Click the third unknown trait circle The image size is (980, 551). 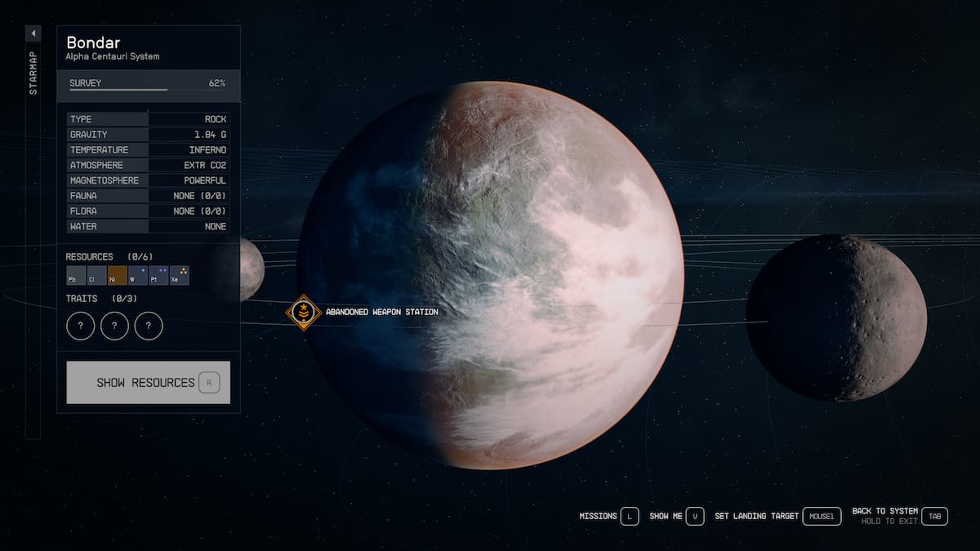(148, 326)
